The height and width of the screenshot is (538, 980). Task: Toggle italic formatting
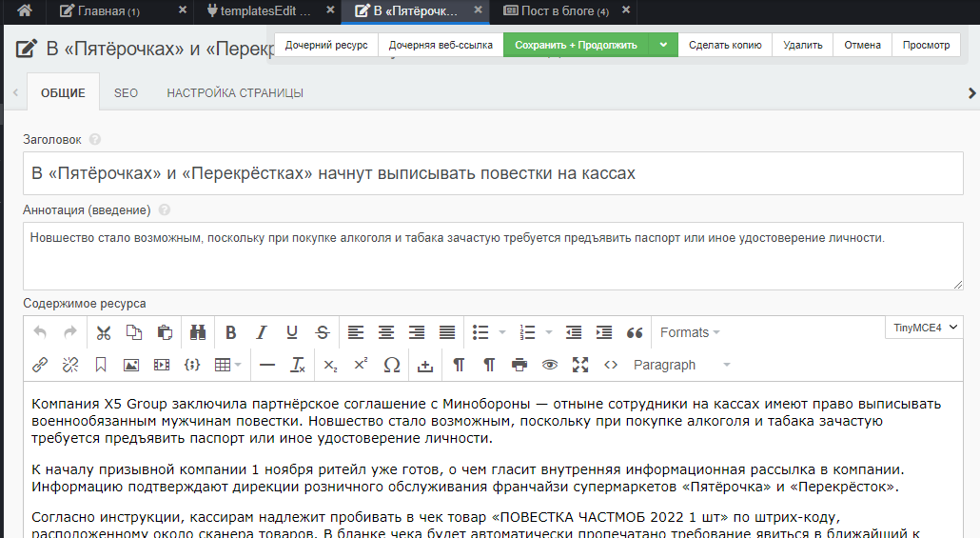pos(262,332)
